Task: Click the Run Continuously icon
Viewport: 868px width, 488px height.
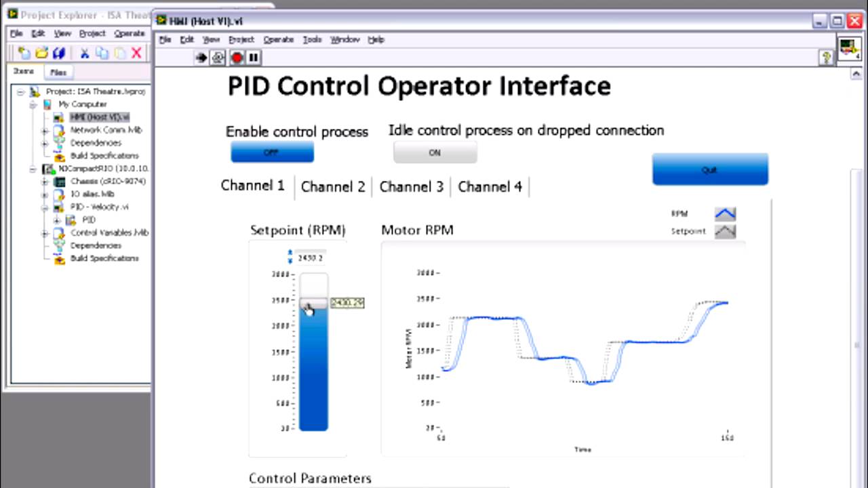Action: click(x=218, y=58)
